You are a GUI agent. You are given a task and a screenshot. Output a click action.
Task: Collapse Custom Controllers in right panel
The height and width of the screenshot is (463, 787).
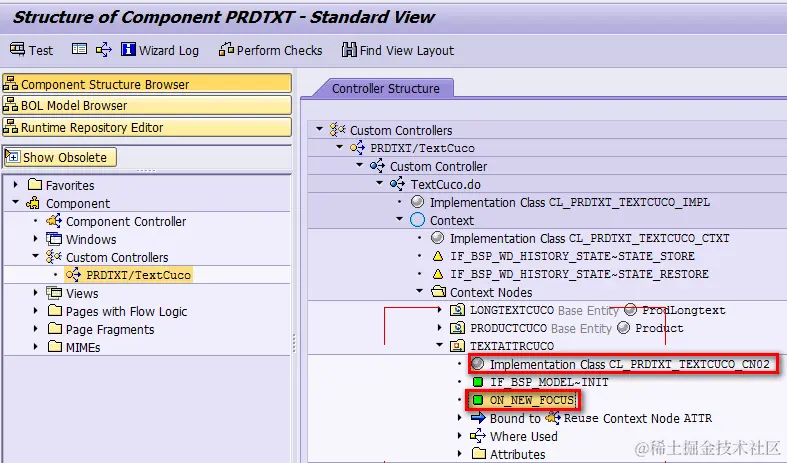coord(320,129)
